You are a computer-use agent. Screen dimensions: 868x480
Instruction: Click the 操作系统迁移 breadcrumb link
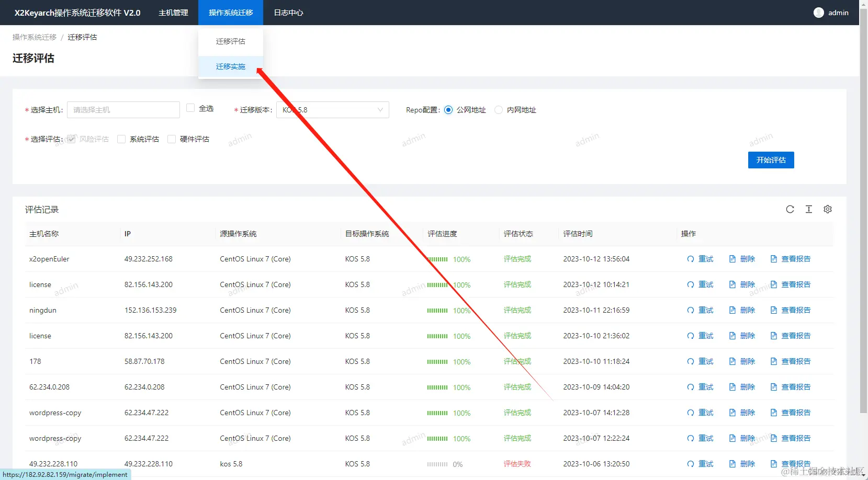coord(35,37)
